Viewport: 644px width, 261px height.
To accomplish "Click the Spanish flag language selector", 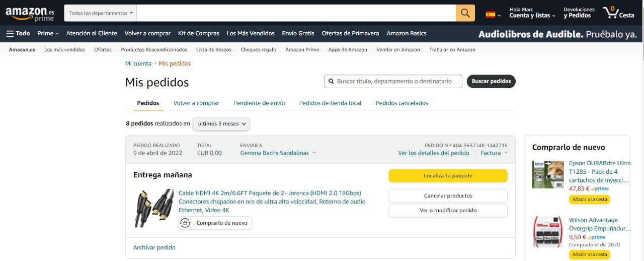I will tap(493, 15).
